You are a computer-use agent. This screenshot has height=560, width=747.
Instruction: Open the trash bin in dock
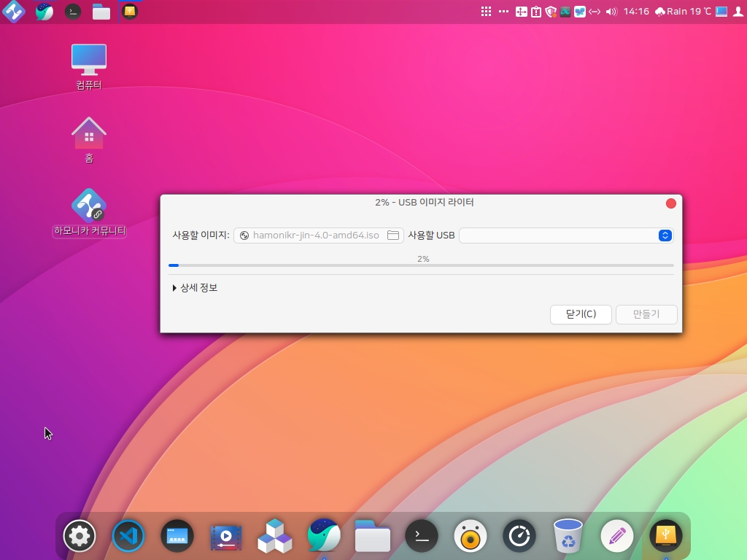(x=568, y=536)
